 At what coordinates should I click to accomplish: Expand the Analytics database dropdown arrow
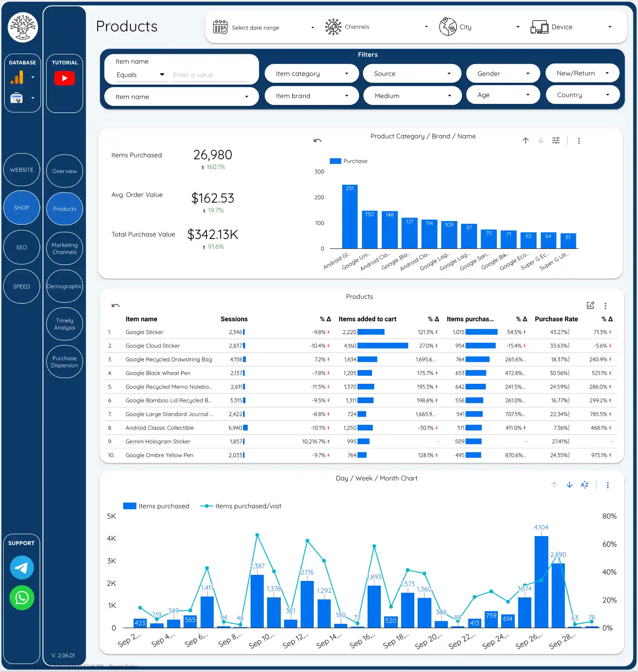click(33, 77)
